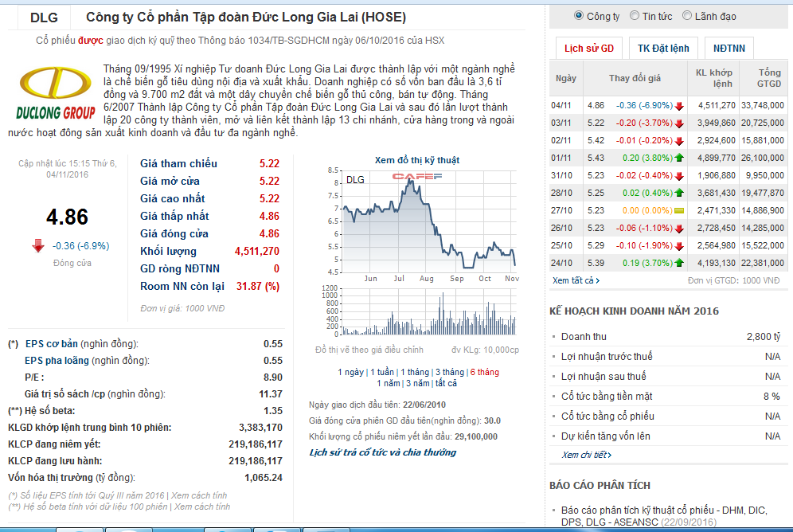Screen dimensions: 793x532
Task: Click Xem cách tính for the EPS note
Action: point(199,495)
